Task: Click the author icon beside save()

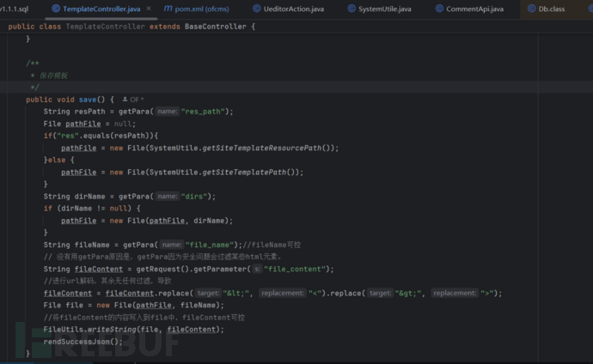Action: [x=125, y=100]
